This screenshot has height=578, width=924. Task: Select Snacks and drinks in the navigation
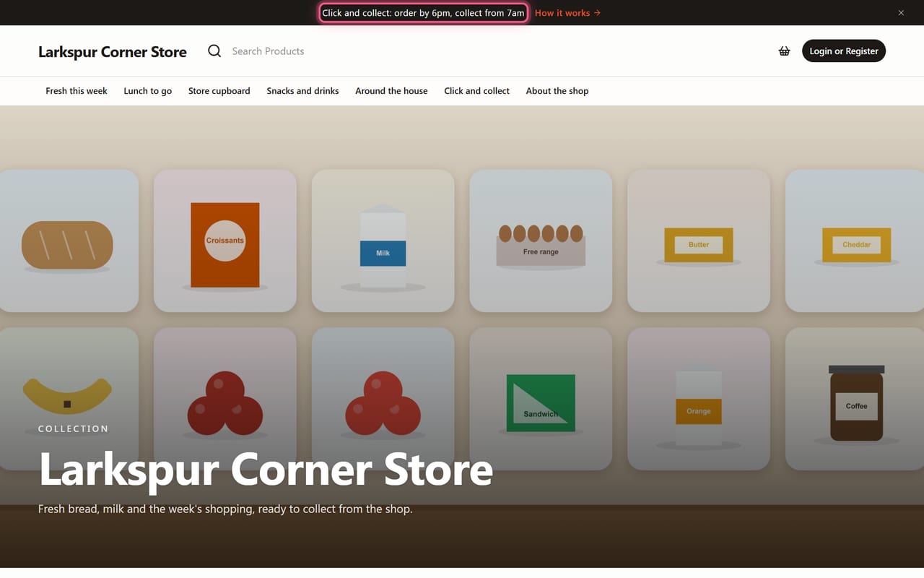click(302, 91)
